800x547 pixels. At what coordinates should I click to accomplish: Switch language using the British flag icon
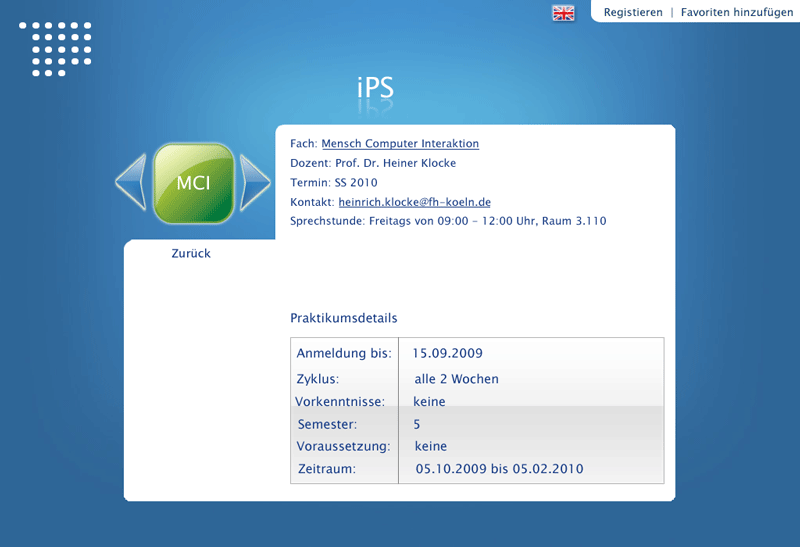click(563, 13)
